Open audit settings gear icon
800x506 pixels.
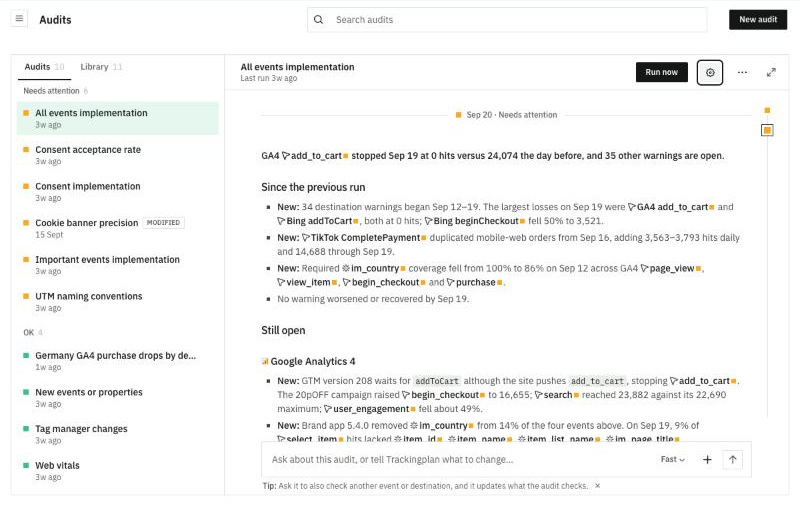click(x=710, y=72)
